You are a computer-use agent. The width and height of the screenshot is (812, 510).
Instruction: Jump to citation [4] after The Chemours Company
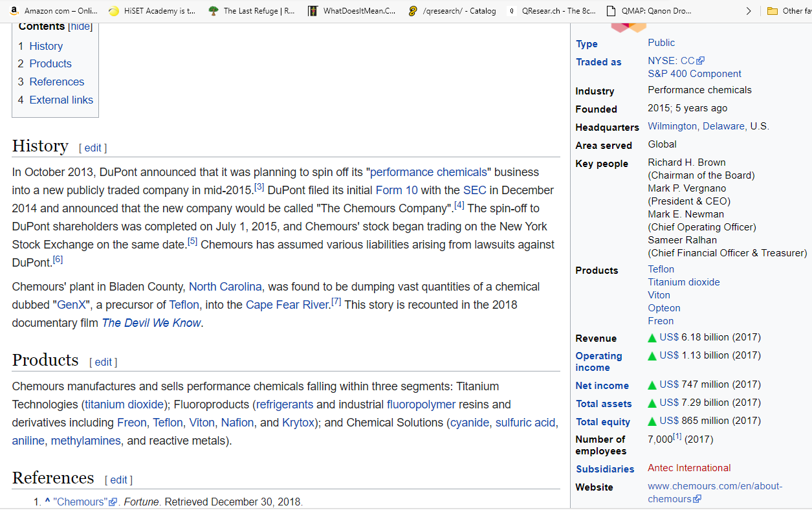click(x=459, y=205)
